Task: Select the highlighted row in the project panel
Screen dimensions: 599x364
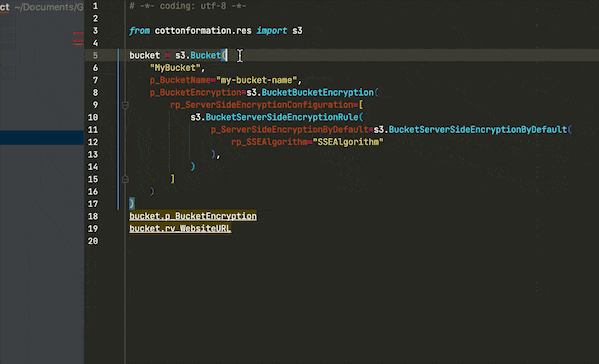Action: click(42, 138)
